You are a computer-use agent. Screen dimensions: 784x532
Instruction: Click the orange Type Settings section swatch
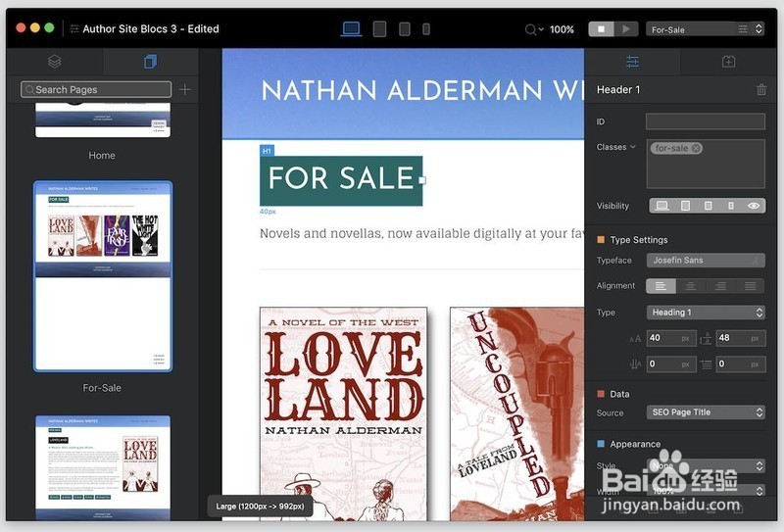pyautogui.click(x=601, y=239)
